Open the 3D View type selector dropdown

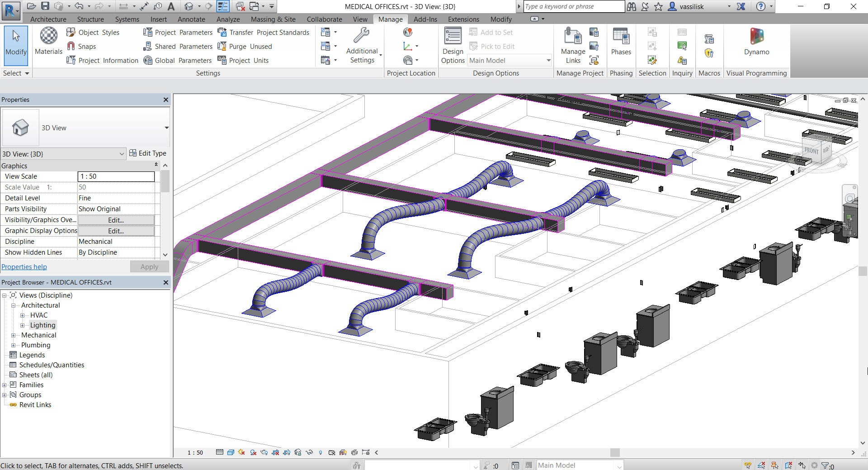(x=166, y=128)
